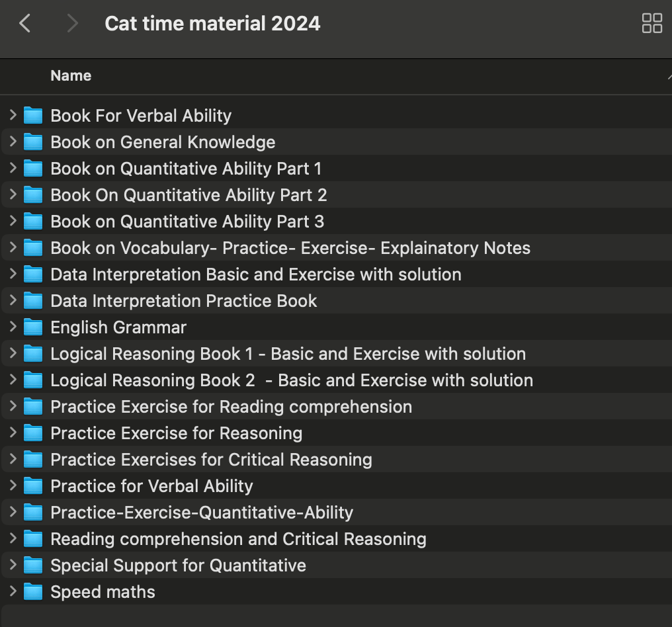Select the Book For Verbal Ability name
This screenshot has width=672, height=627.
(x=141, y=116)
